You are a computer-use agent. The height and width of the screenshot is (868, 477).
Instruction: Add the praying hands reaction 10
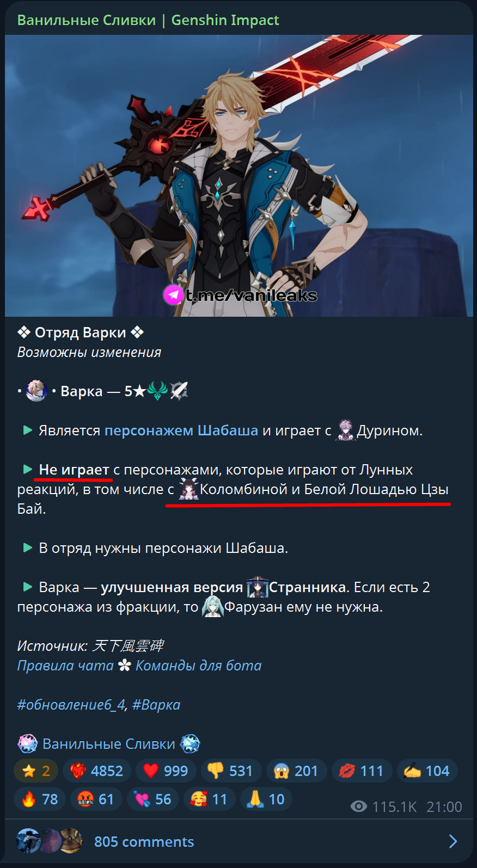coord(266,799)
